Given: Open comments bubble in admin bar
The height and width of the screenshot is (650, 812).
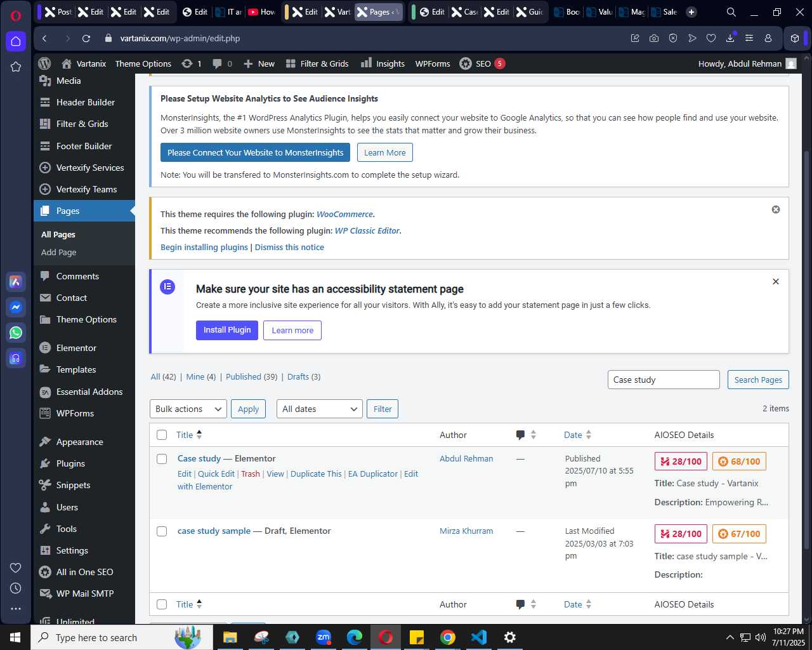Looking at the screenshot, I should pos(222,63).
